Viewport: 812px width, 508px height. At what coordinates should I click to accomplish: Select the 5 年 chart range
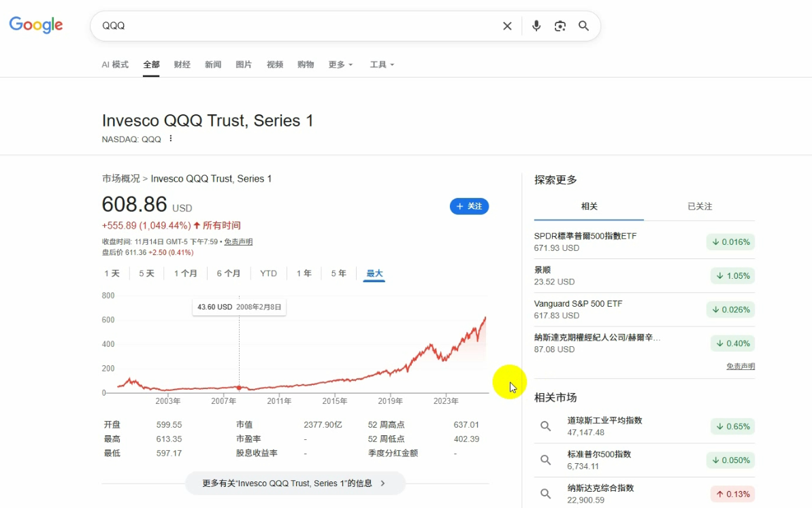click(339, 273)
